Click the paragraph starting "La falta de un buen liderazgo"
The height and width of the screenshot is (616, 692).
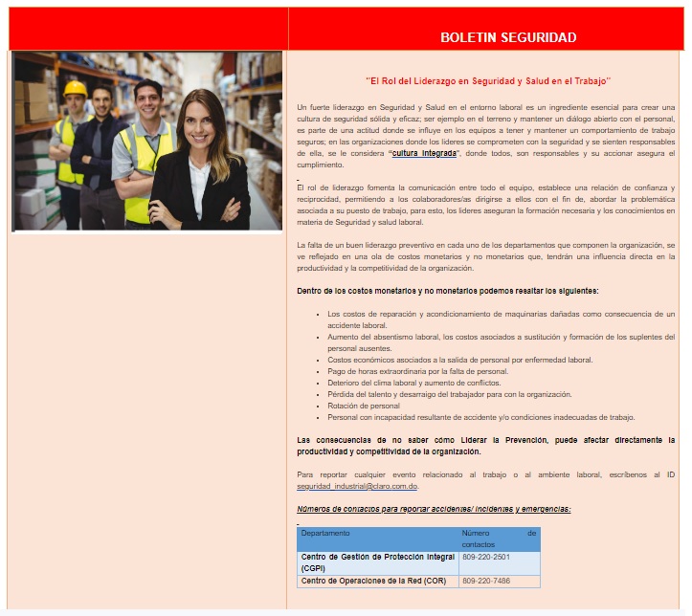486,256
